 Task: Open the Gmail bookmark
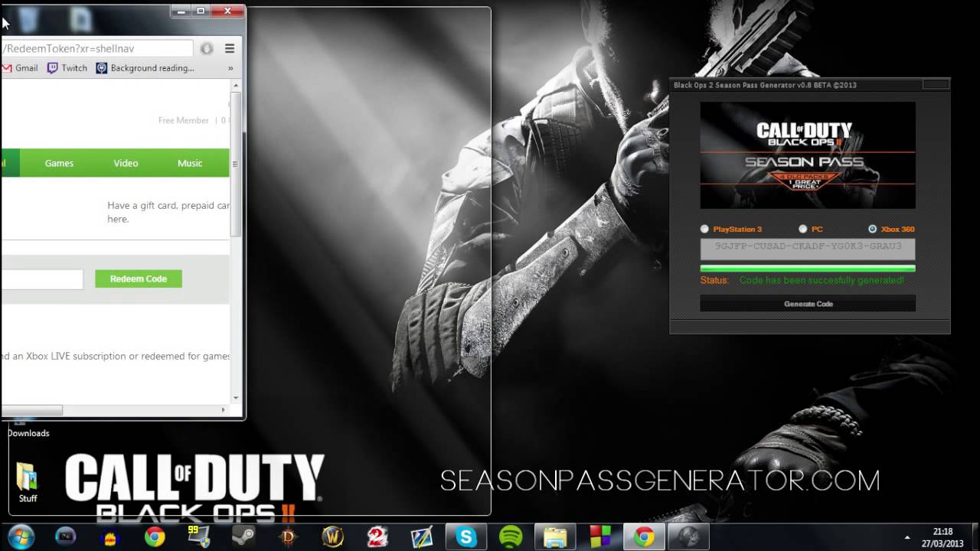[x=20, y=68]
